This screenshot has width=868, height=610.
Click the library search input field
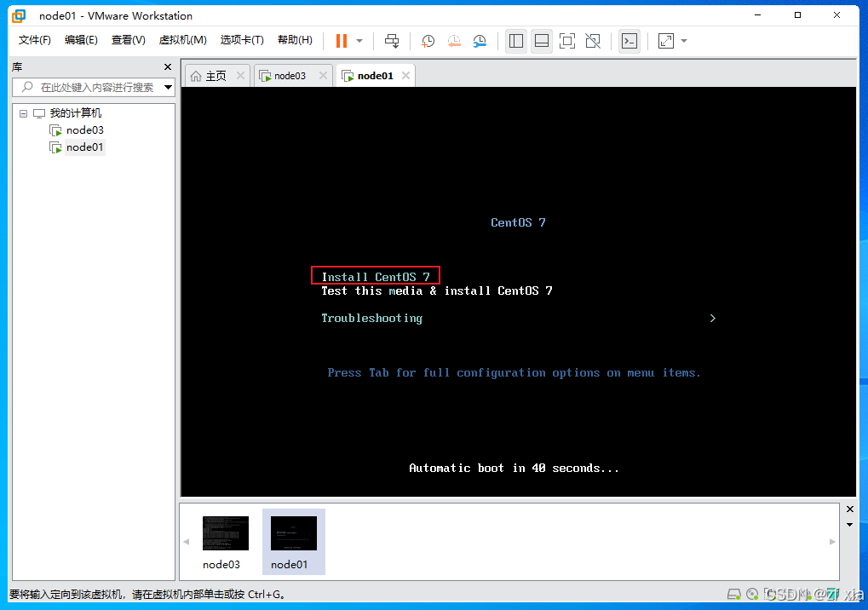click(94, 88)
